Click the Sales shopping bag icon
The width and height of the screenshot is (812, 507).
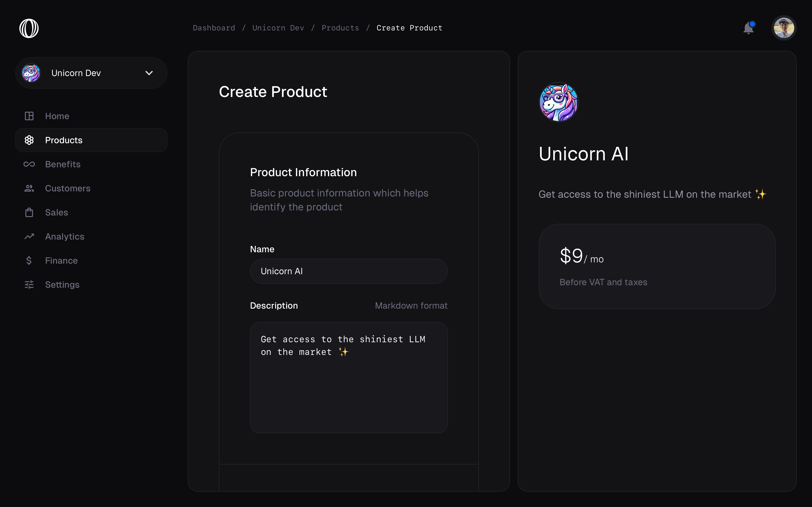[x=29, y=213]
